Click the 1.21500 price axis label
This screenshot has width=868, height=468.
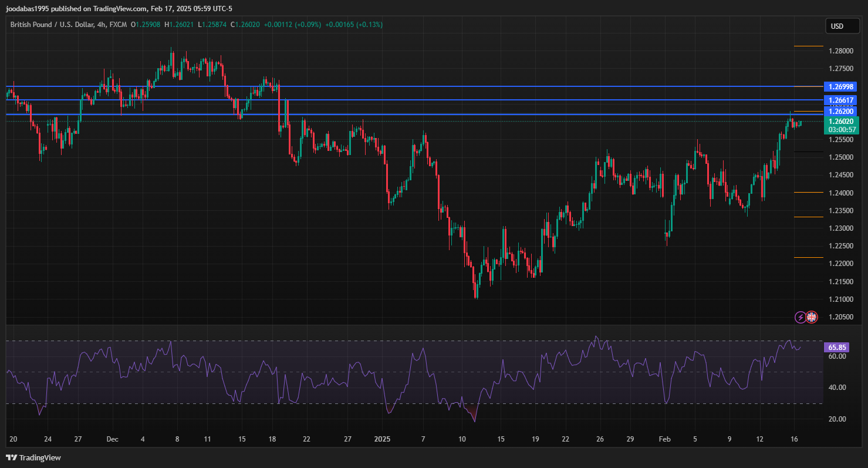(840, 281)
